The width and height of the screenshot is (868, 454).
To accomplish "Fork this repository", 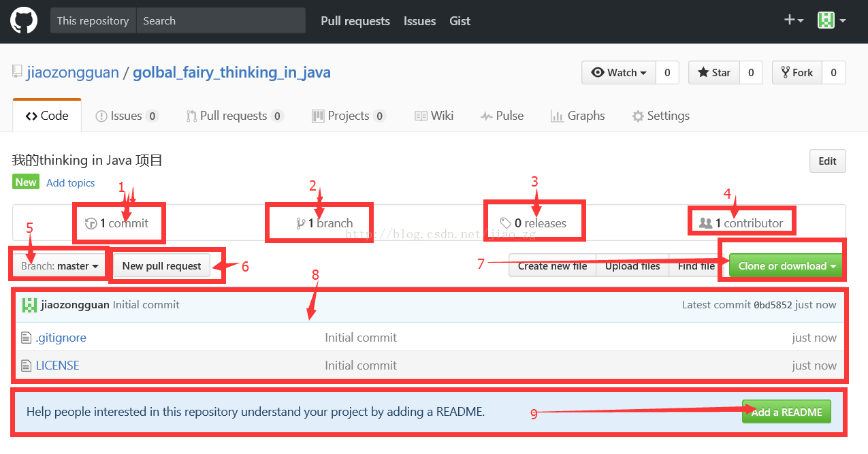I will coord(797,73).
